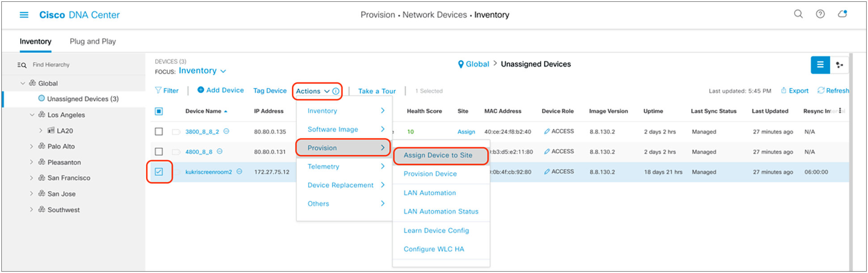
Task: Open the Device Replacement submenu
Action: pos(344,185)
